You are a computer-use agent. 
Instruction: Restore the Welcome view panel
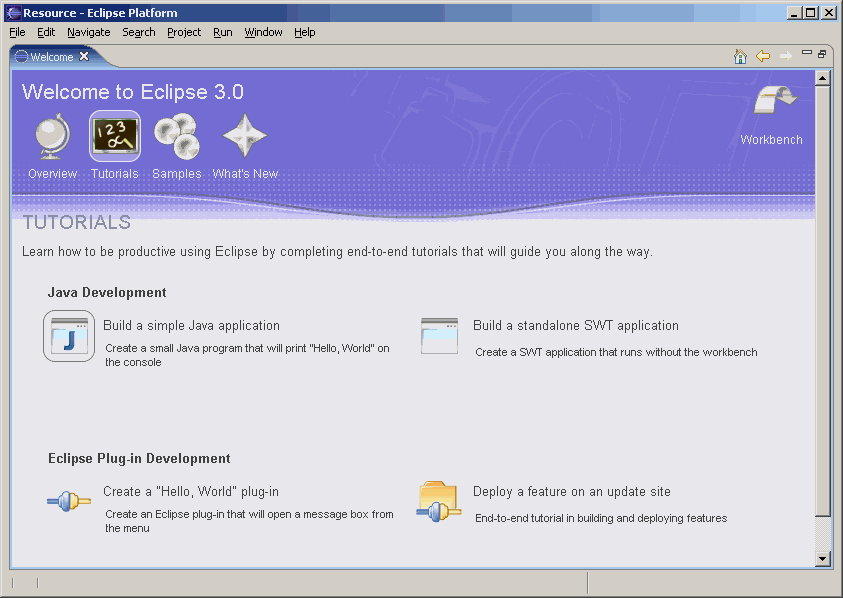pos(822,54)
